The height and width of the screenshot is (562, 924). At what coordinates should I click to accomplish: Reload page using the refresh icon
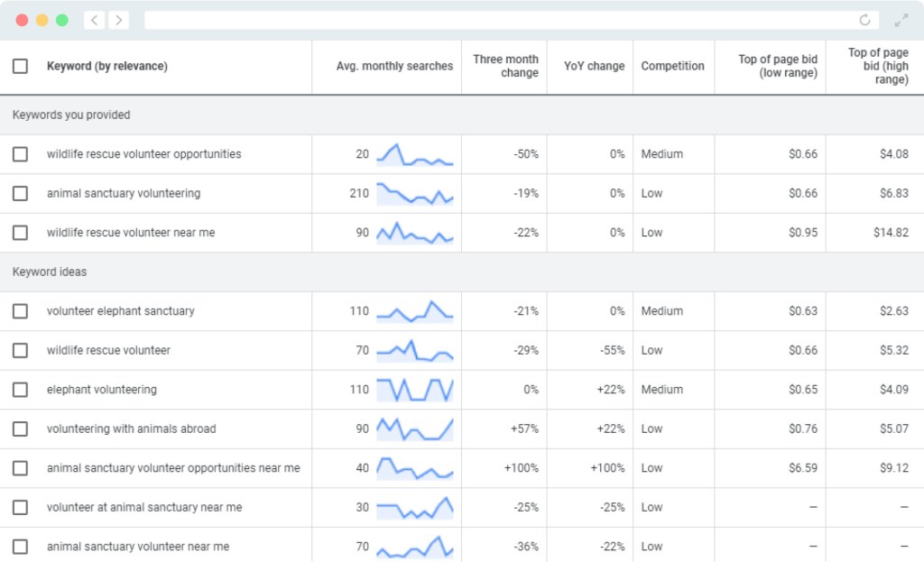click(864, 20)
